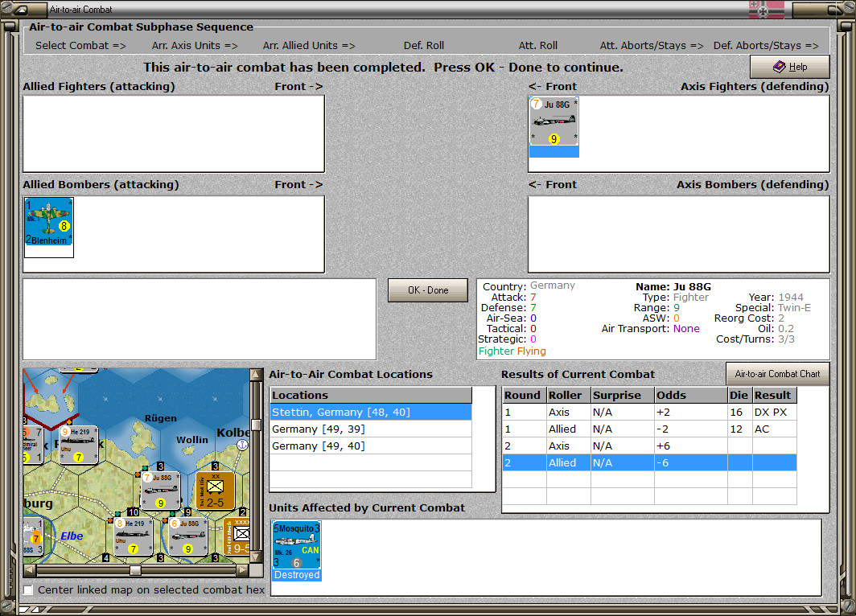Viewport: 856px width, 616px height.
Task: Click the Surprise column header
Action: coord(623,395)
